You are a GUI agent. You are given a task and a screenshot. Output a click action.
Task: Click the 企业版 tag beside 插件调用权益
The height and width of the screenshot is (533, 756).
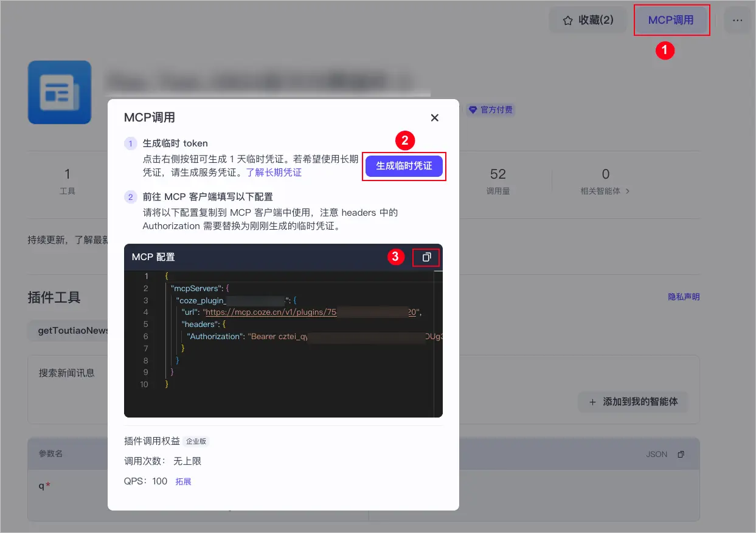coord(196,442)
